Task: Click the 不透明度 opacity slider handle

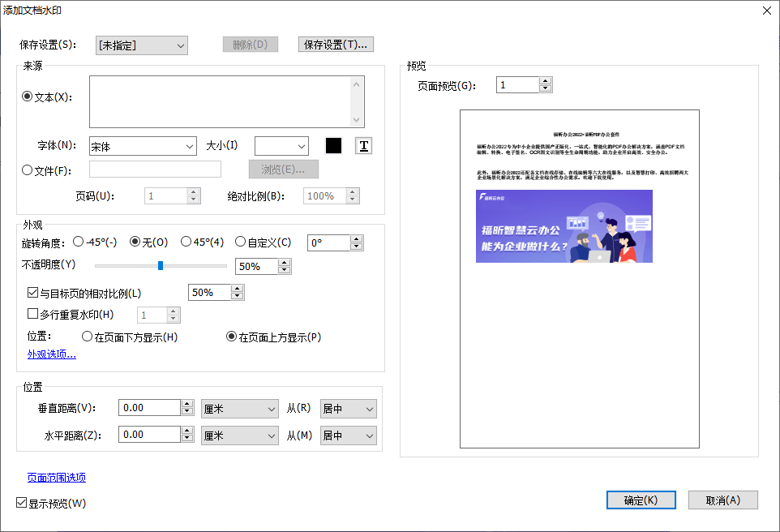Action: click(161, 265)
